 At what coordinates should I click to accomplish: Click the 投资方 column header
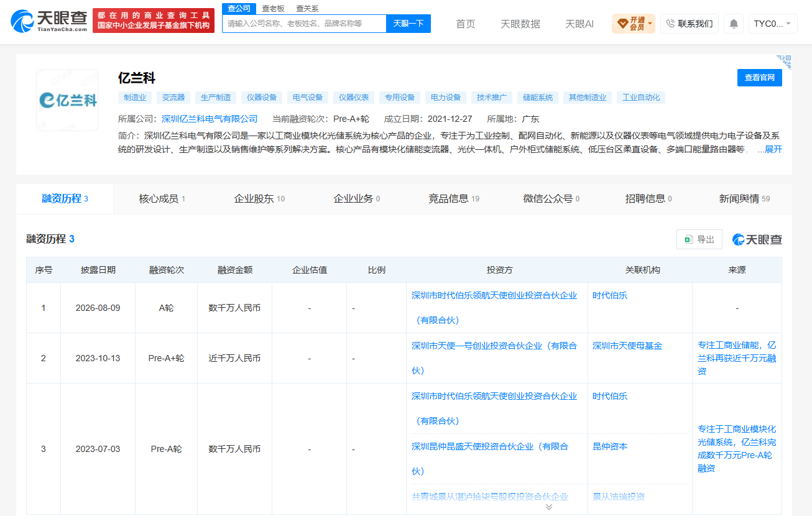click(500, 270)
